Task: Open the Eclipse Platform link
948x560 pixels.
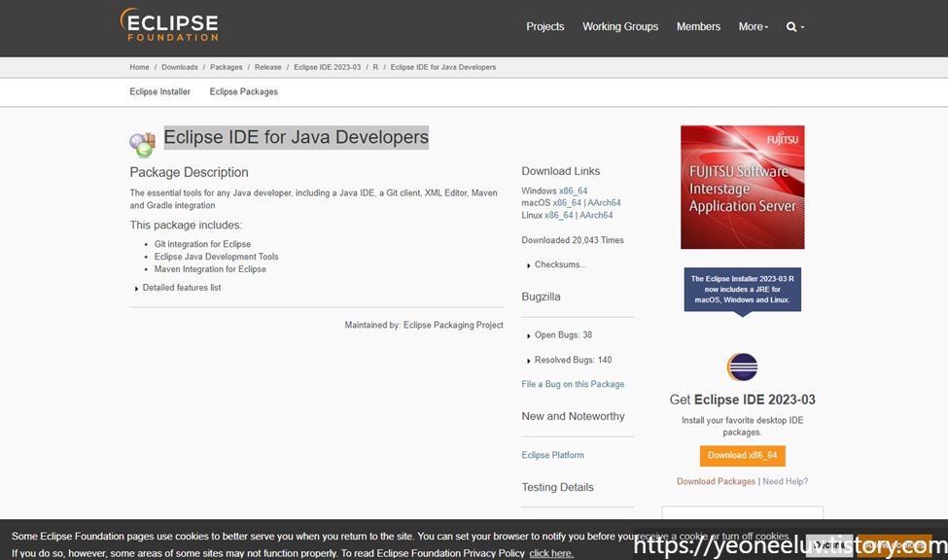Action: tap(552, 455)
